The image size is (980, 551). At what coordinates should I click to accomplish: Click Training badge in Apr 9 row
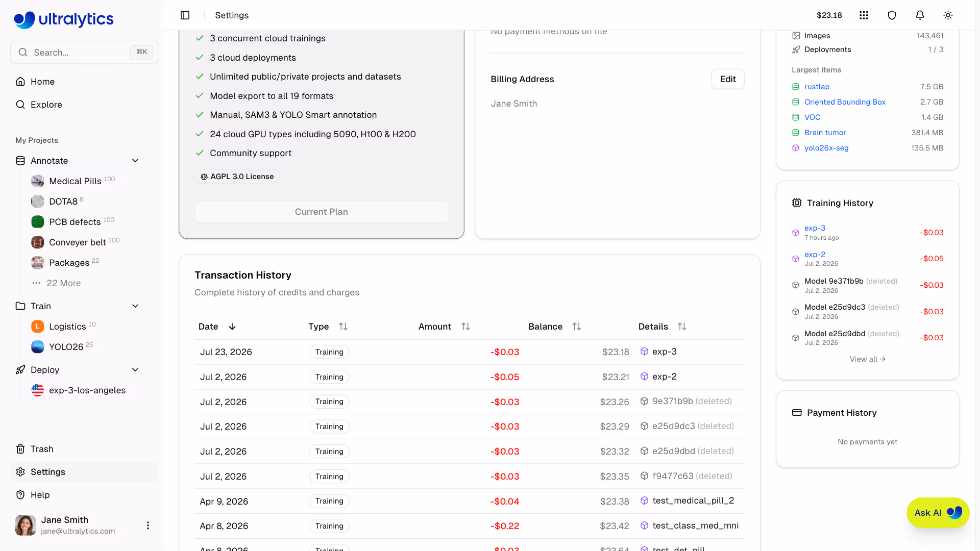329,501
